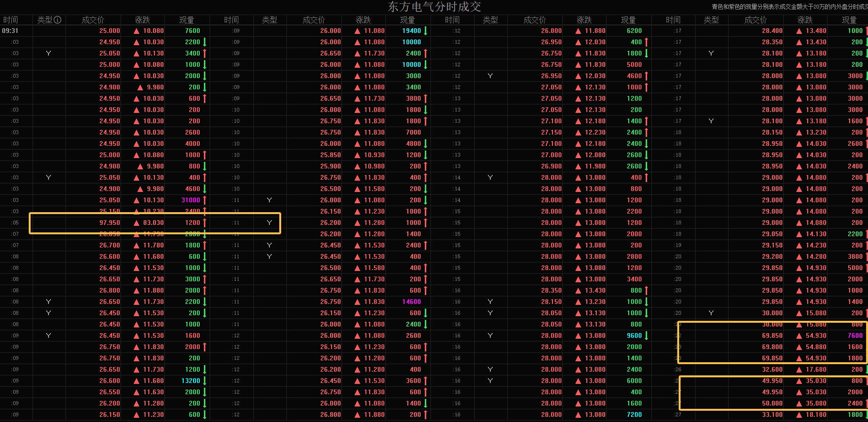Screen dimensions: 868x422
Task: Click the cyan volume 19400
Action: [412, 31]
